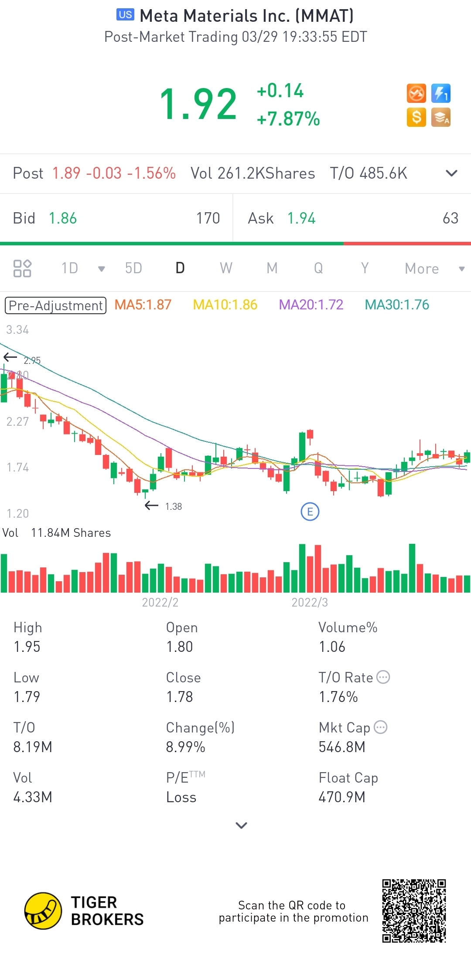Tap the P/E TTM Loss value
This screenshot has width=471, height=980.
181,797
